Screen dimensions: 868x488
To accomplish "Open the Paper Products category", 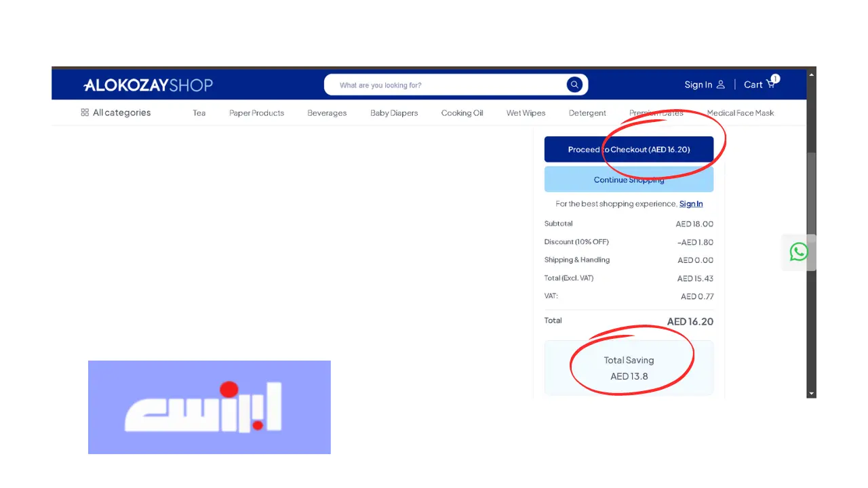I will click(x=256, y=113).
